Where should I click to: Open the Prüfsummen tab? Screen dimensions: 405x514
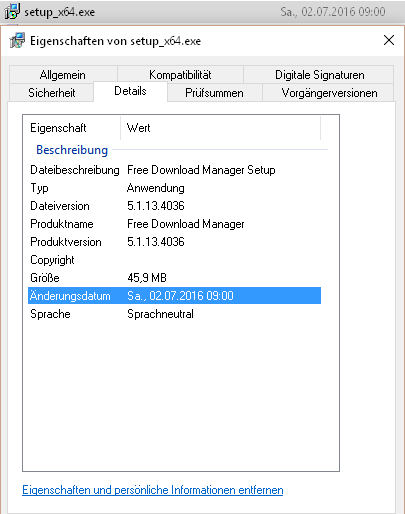pos(214,93)
